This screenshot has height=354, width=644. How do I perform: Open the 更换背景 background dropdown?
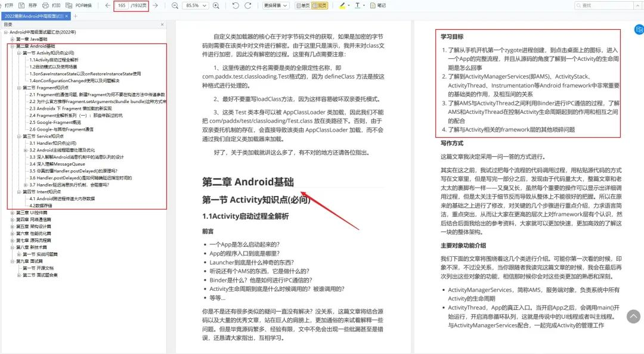275,5
